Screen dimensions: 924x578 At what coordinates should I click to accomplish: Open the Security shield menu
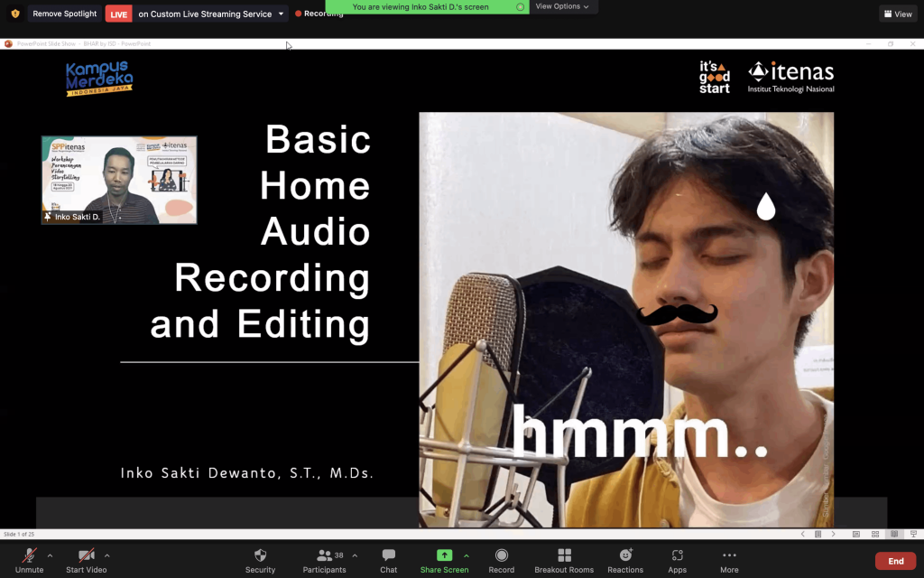pos(260,559)
